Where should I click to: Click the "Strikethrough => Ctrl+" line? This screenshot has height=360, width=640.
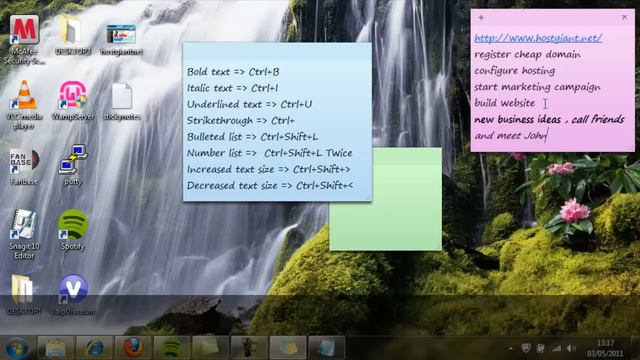coord(240,120)
